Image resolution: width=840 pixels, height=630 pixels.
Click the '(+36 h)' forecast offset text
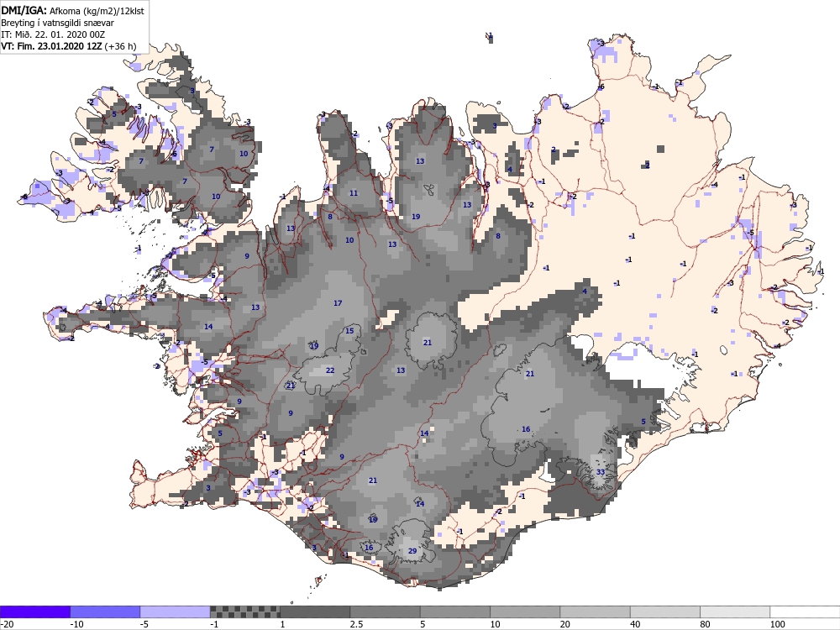(x=120, y=46)
